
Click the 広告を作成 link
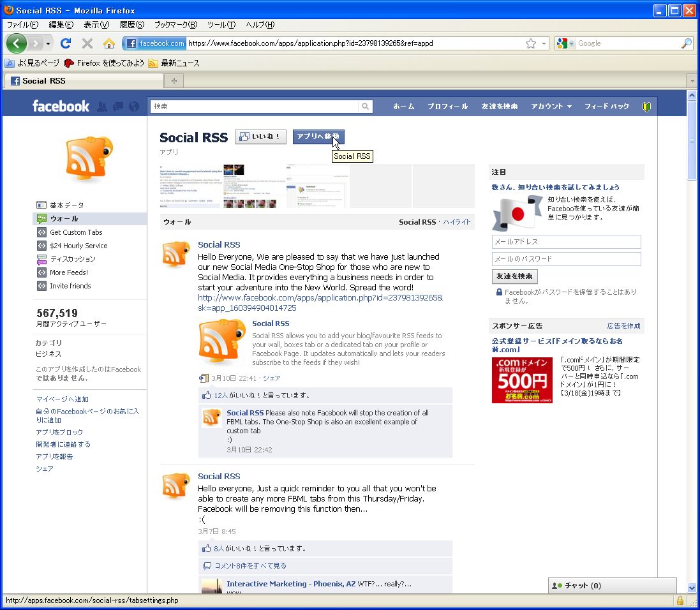pyautogui.click(x=623, y=326)
